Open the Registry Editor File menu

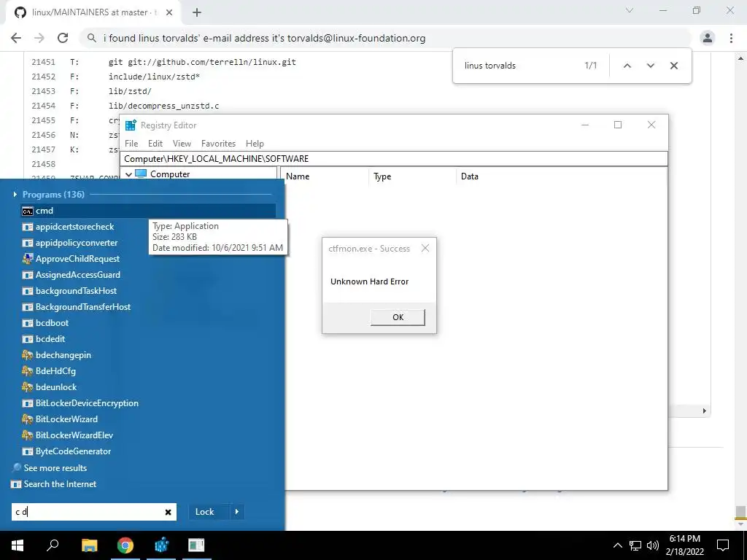coord(131,144)
